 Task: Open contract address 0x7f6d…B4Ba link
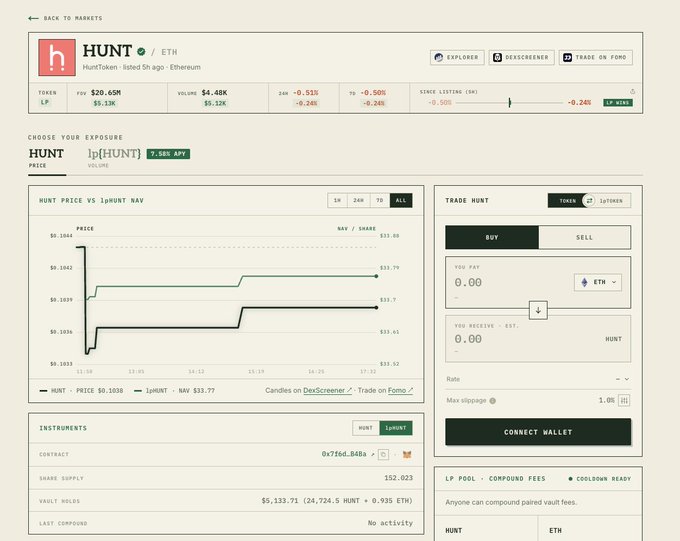(x=348, y=454)
